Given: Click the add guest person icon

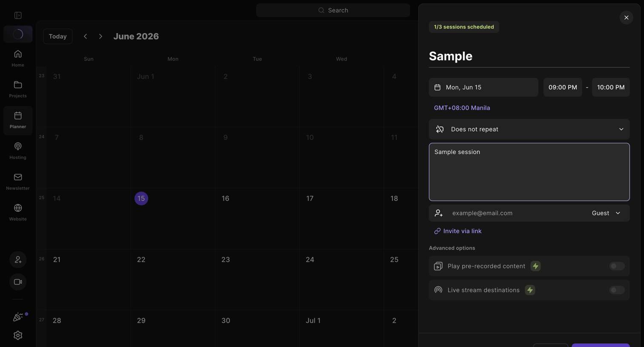Looking at the screenshot, I should pos(438,213).
